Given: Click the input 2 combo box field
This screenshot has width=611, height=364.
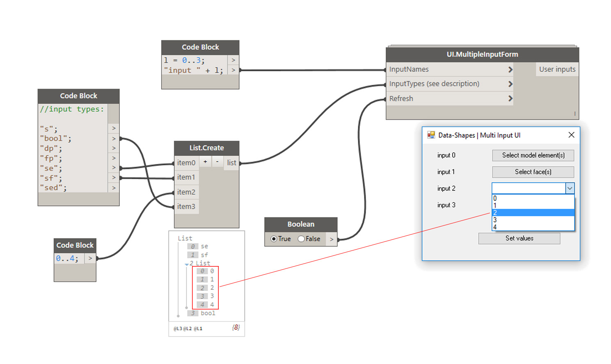Looking at the screenshot, I should (x=529, y=188).
